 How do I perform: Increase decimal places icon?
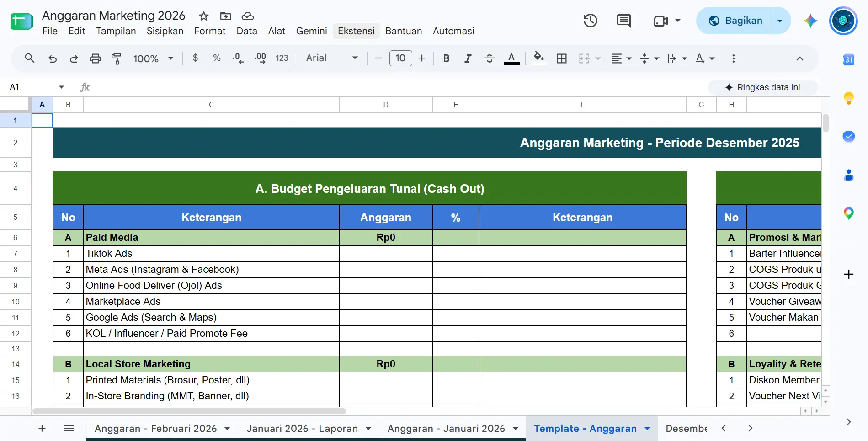coord(260,58)
